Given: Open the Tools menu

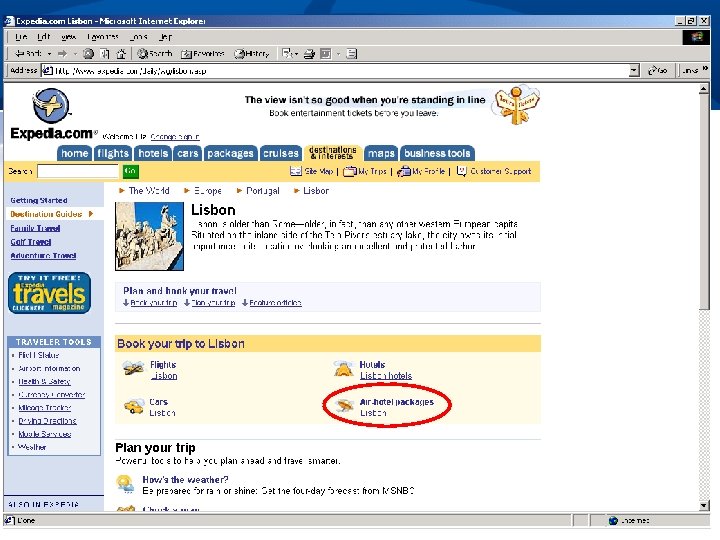Looking at the screenshot, I should [x=138, y=37].
